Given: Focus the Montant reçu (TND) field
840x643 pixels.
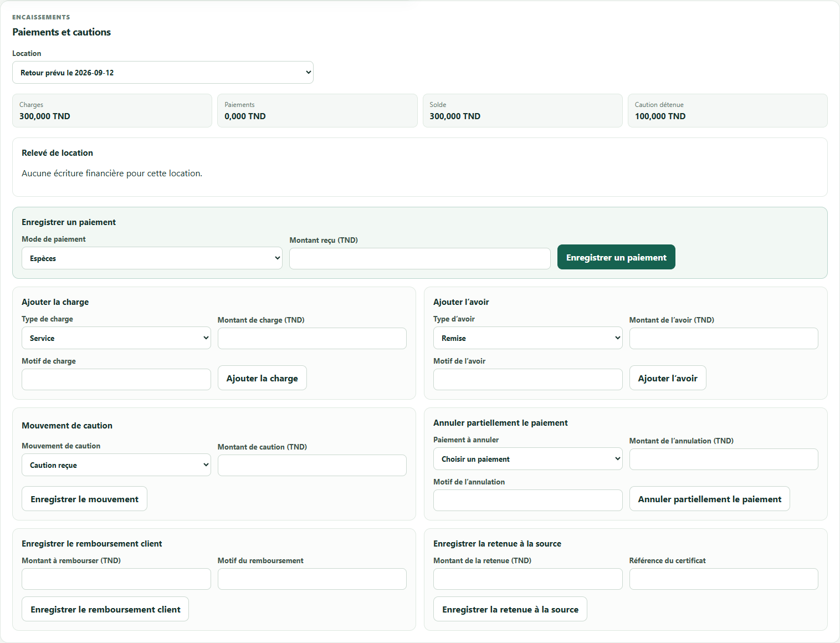Looking at the screenshot, I should click(x=420, y=259).
